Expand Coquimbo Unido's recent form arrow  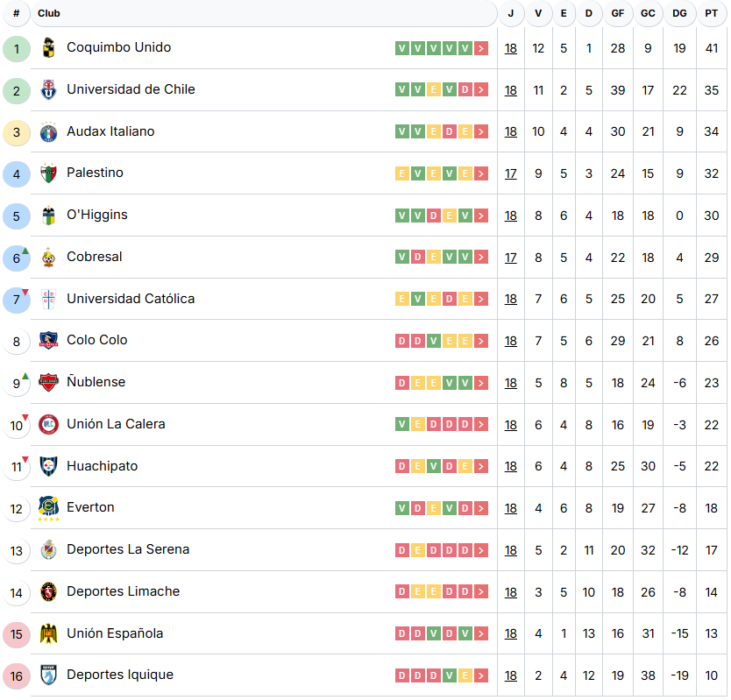click(x=481, y=49)
